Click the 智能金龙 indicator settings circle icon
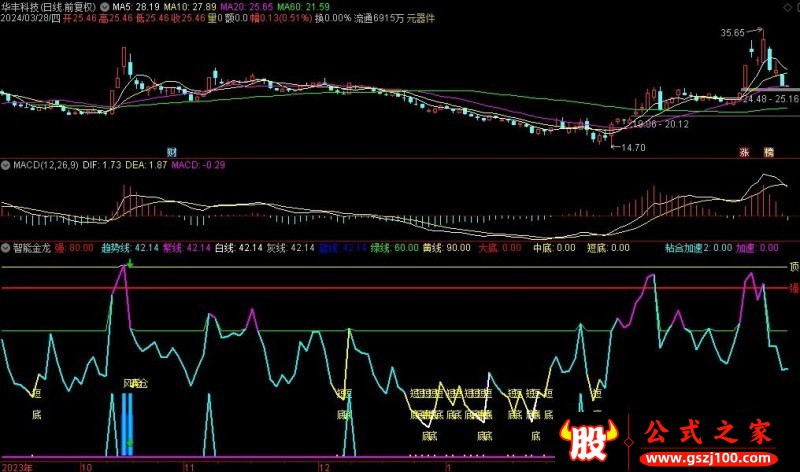The height and width of the screenshot is (472, 800). coord(5,246)
